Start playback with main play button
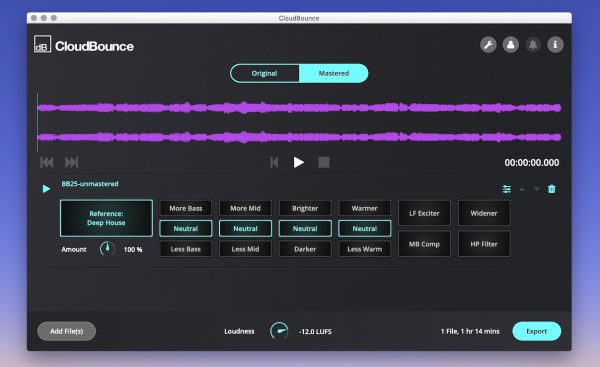 click(298, 162)
